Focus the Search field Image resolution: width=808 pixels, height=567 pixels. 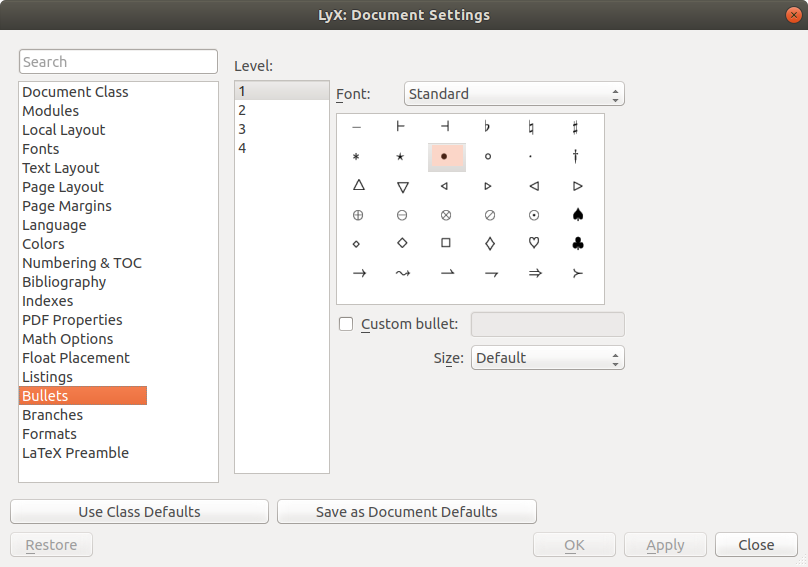[118, 62]
